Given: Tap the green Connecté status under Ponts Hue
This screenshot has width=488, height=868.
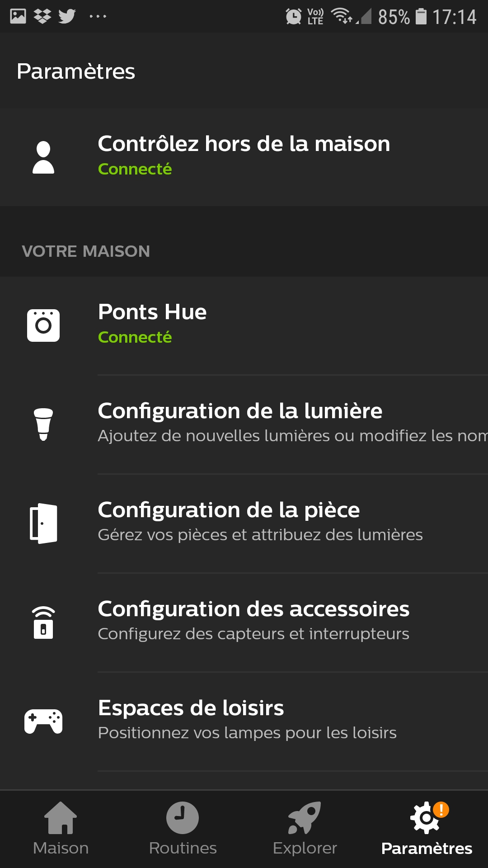Looking at the screenshot, I should click(x=135, y=337).
